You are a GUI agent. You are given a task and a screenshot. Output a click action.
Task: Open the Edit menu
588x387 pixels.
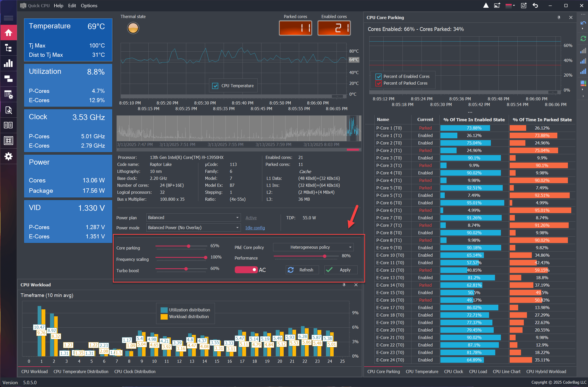[72, 5]
